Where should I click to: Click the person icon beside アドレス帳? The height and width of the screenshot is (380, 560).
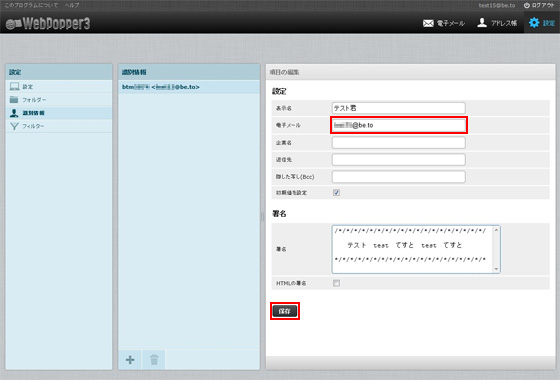(482, 22)
